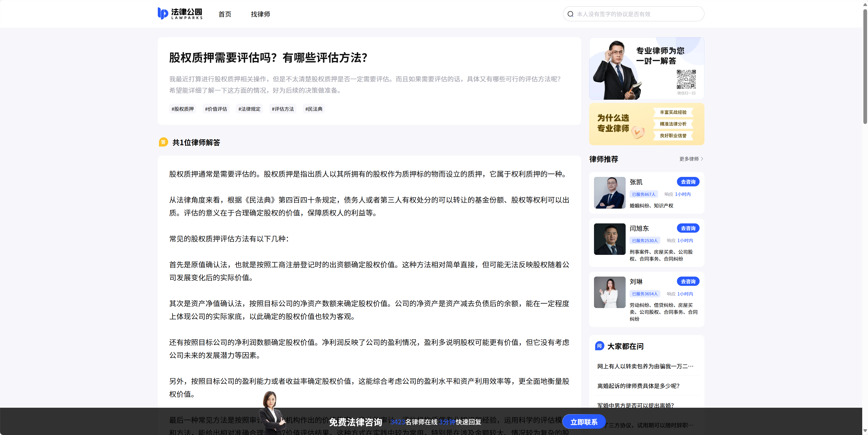
Task: Click the orange 答 answer icon
Action: point(163,142)
